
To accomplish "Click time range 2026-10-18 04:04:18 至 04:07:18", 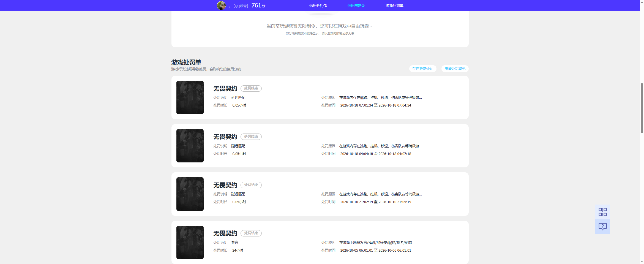I will point(376,154).
